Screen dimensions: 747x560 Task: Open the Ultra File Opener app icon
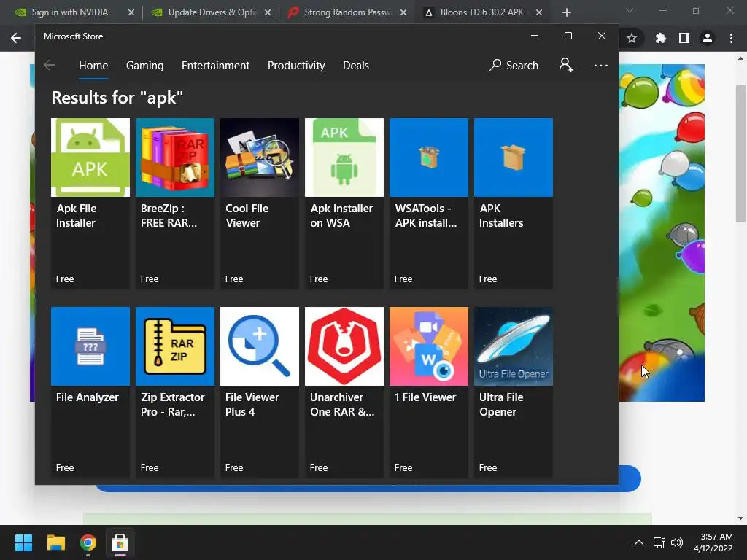click(x=514, y=346)
